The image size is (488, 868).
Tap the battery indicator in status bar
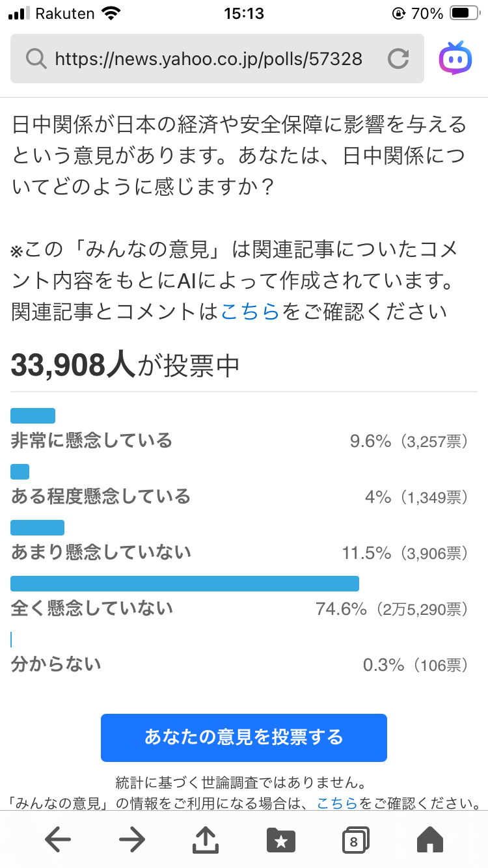(x=464, y=13)
